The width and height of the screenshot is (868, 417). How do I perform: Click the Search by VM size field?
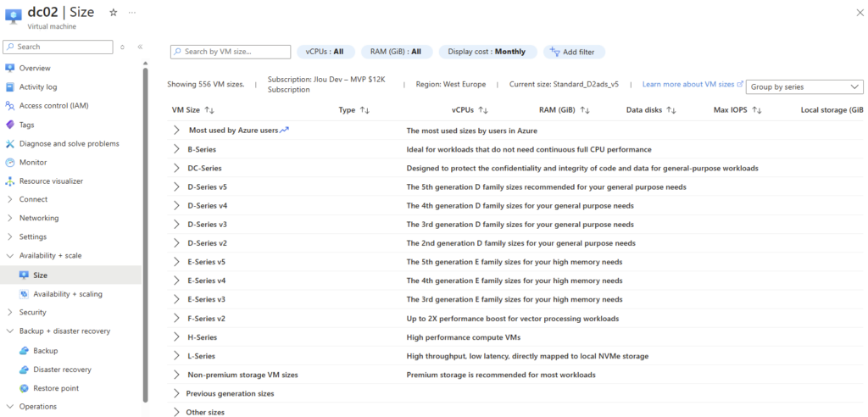pos(231,52)
